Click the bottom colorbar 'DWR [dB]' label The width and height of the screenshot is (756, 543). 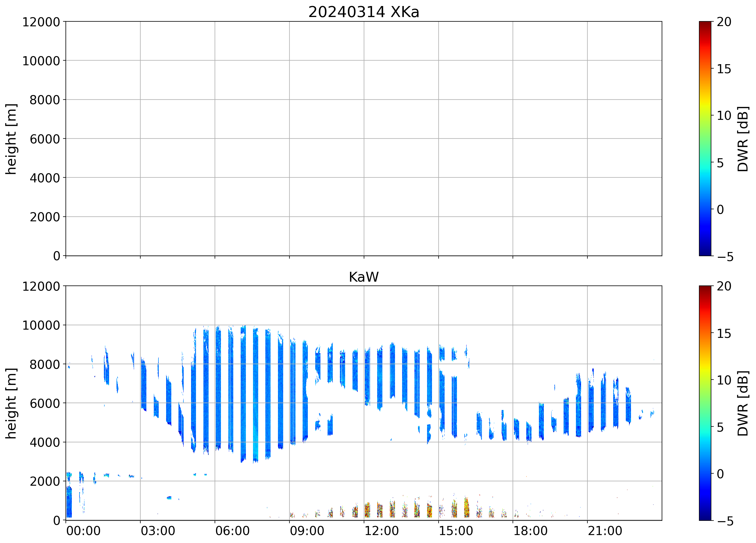point(743,403)
